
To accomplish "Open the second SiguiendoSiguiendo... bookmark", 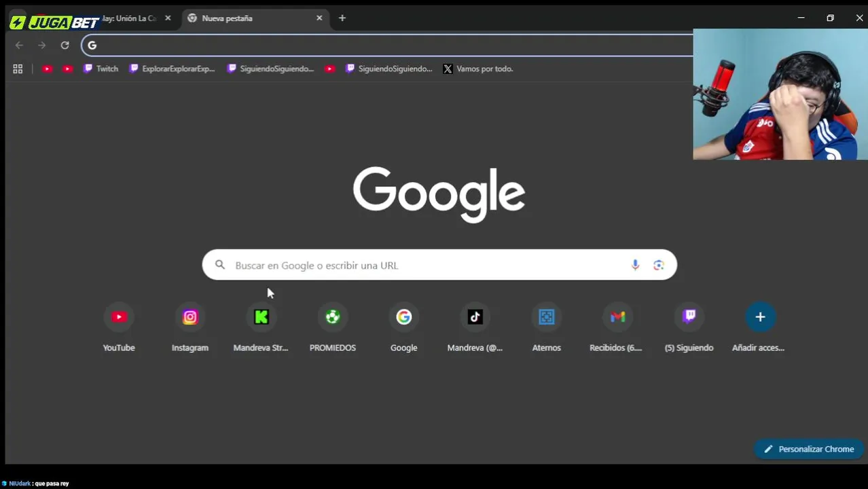I will click(388, 69).
